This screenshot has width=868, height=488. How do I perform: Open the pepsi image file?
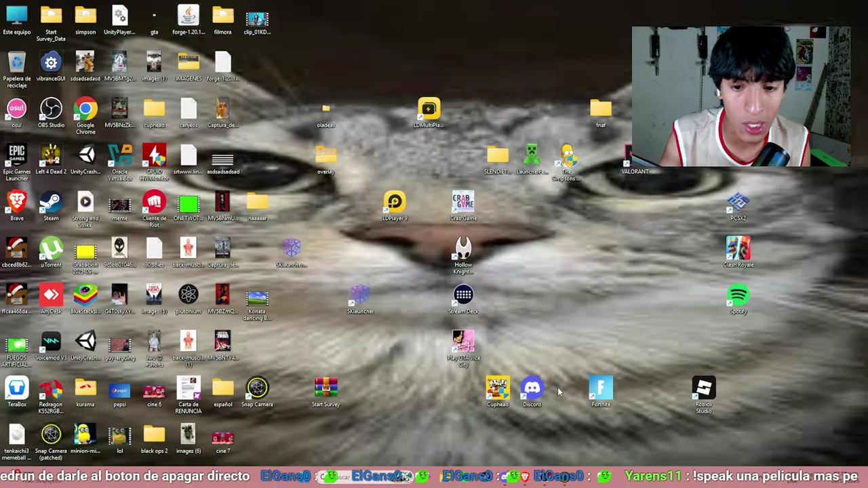pyautogui.click(x=120, y=392)
